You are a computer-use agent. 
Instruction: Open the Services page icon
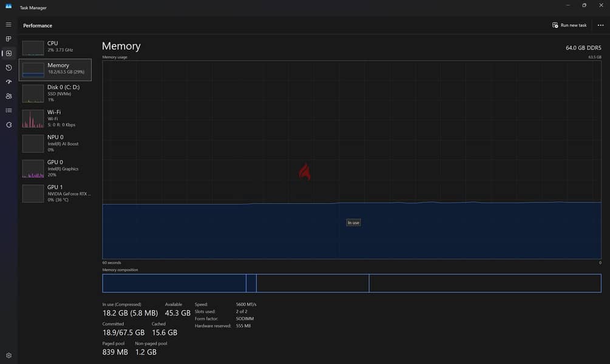[x=8, y=125]
